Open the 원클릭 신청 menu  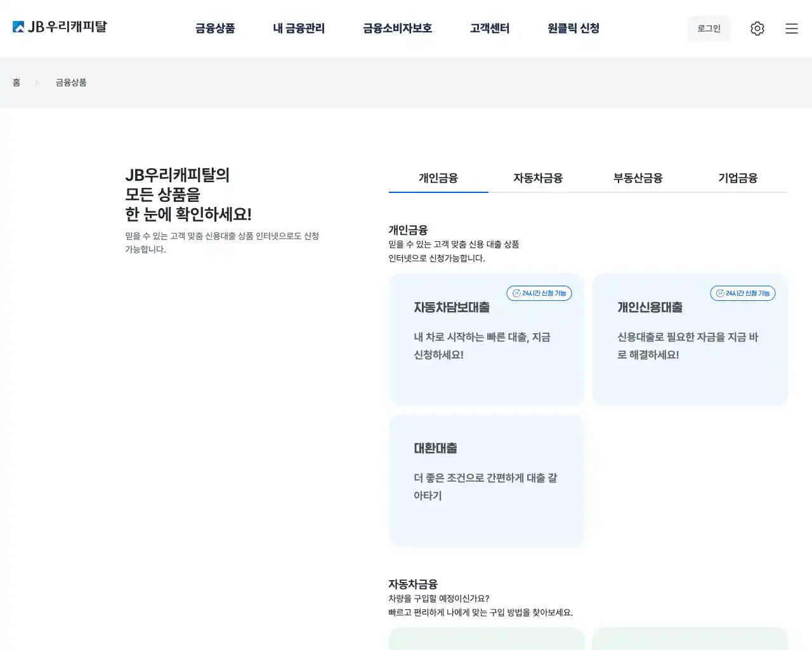(573, 29)
